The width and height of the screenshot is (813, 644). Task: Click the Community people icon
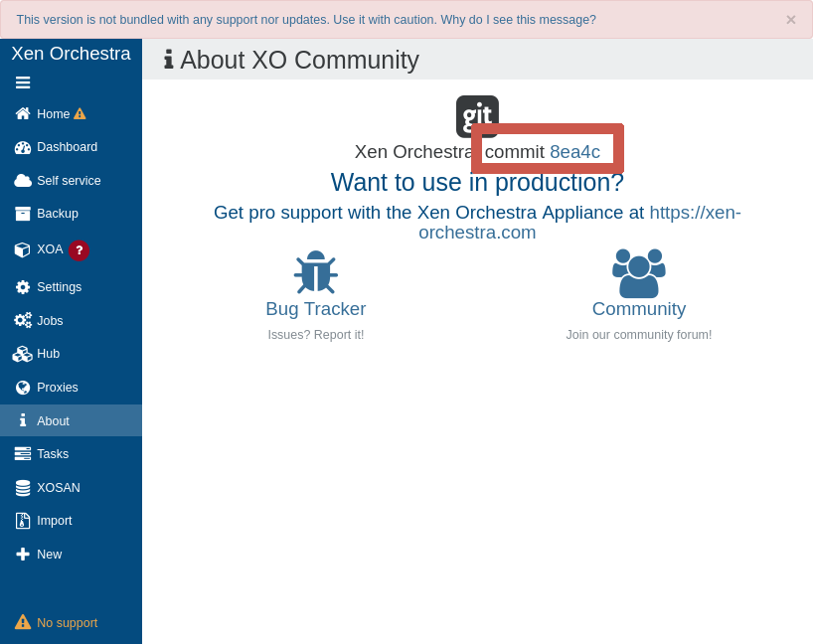639,273
